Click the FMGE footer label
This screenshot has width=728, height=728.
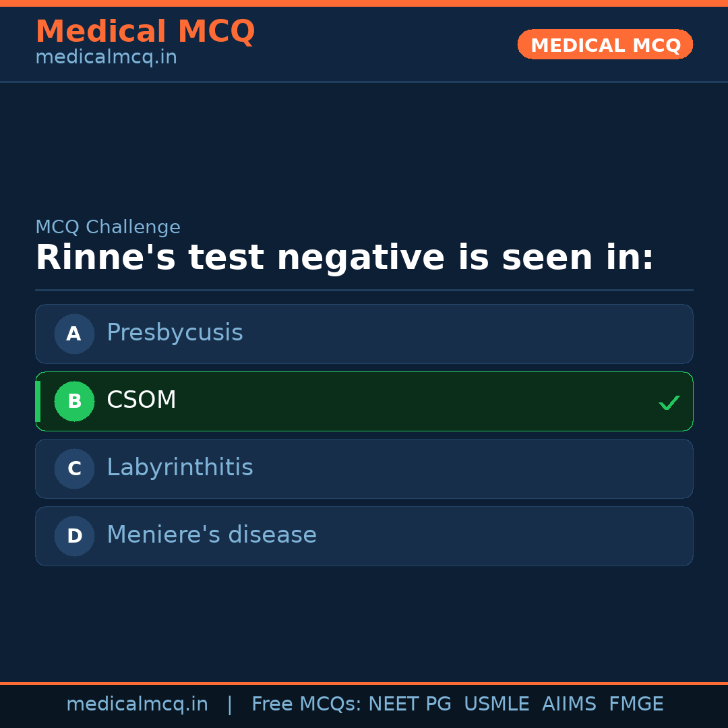pos(636,704)
